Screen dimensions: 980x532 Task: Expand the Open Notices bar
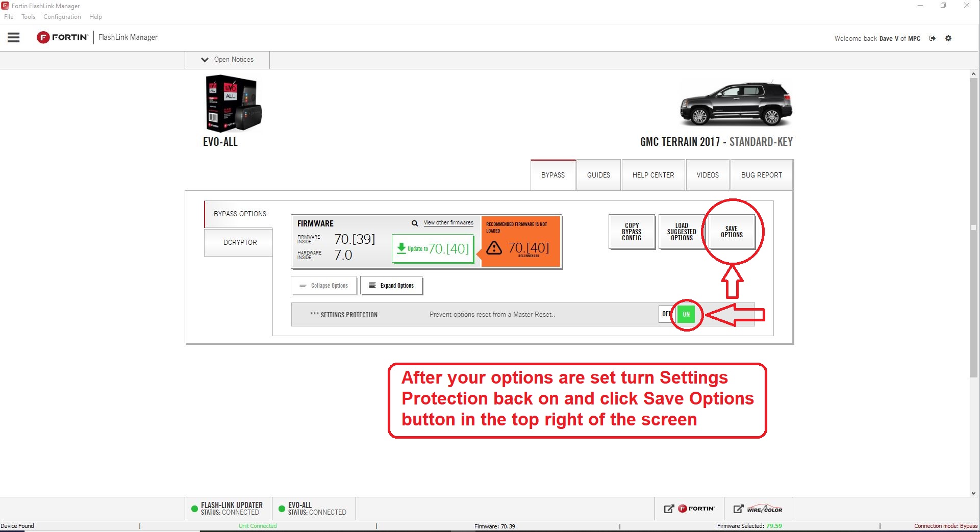tap(228, 60)
